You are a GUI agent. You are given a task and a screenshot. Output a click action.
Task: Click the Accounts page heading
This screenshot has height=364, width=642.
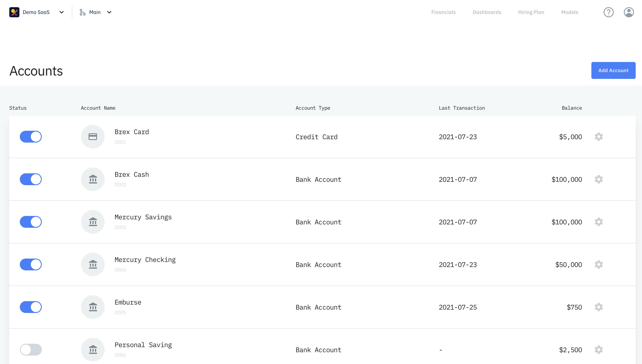[x=36, y=71]
